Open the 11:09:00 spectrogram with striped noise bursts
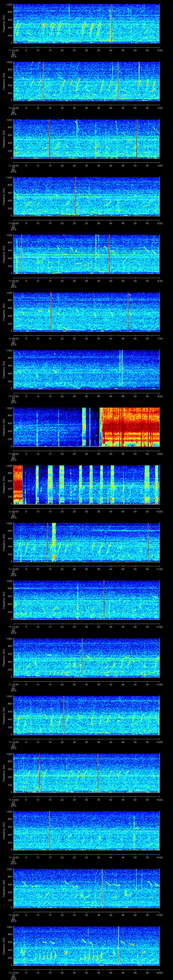Screen dimensions: 173x980 tap(86, 485)
